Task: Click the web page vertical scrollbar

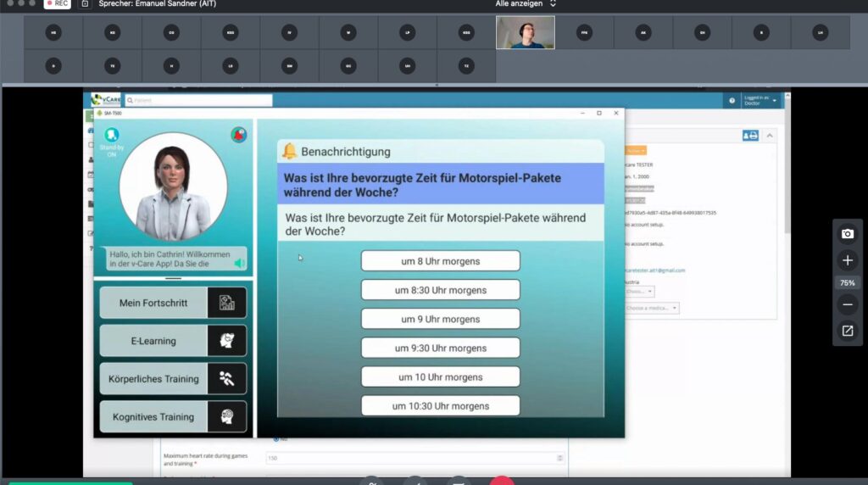Action: coord(787,166)
